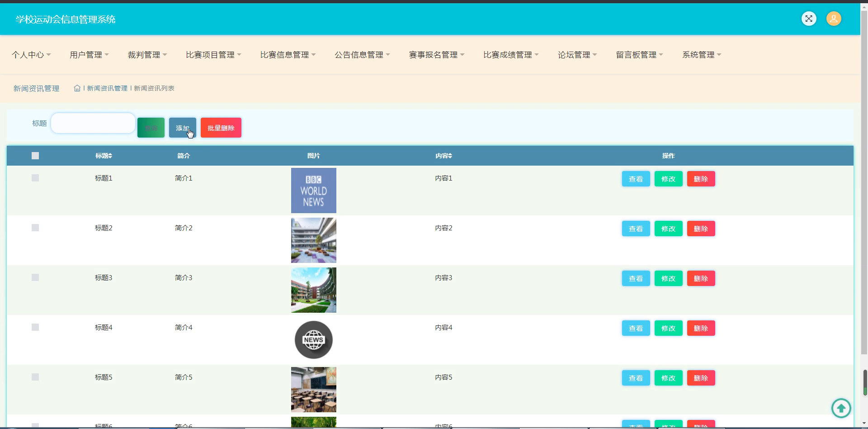Open the 标题2 school courtyard thumbnail

[x=314, y=240]
